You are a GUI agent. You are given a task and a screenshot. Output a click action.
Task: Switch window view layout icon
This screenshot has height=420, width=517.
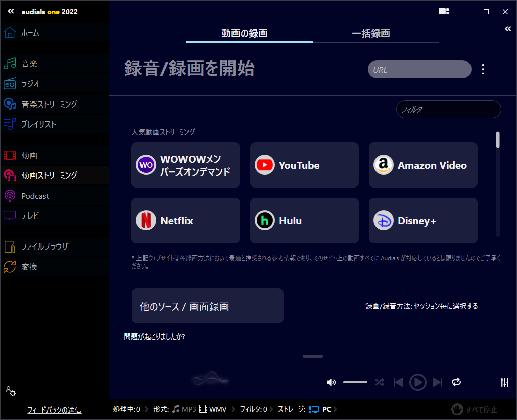click(444, 11)
